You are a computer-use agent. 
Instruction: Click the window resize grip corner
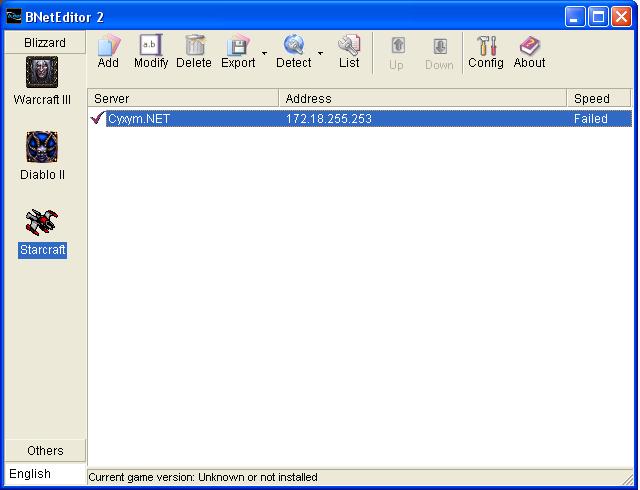(x=627, y=478)
